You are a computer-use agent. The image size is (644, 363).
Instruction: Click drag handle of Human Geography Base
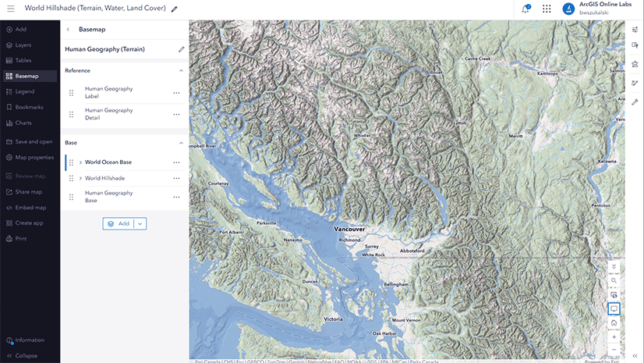71,197
